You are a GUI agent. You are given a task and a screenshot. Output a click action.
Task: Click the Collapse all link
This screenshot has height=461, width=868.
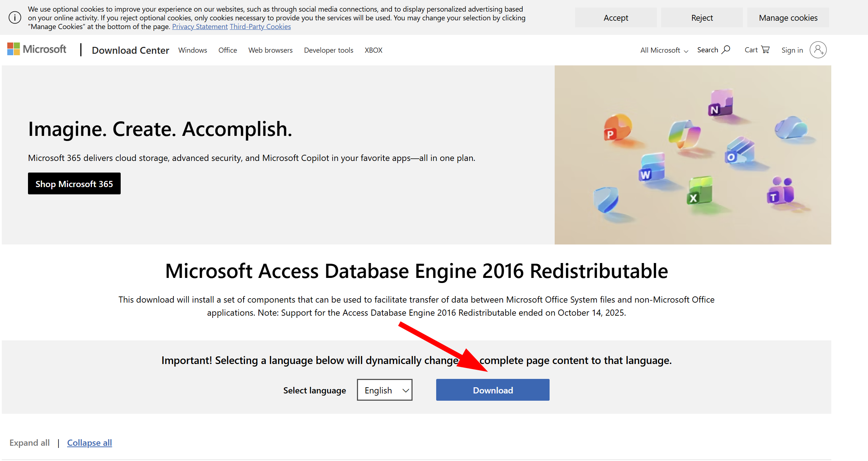(x=89, y=442)
